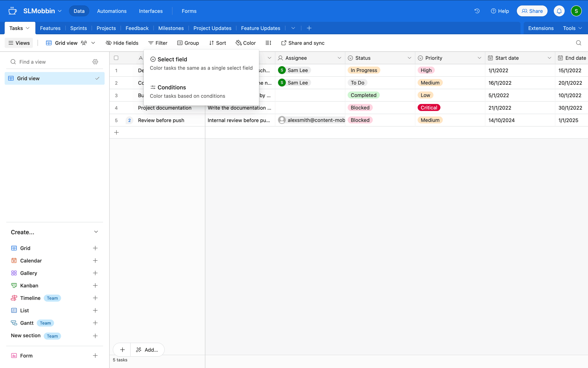Image resolution: width=588 pixels, height=368 pixels.
Task: Click the coffee cup base logo
Action: click(x=13, y=11)
